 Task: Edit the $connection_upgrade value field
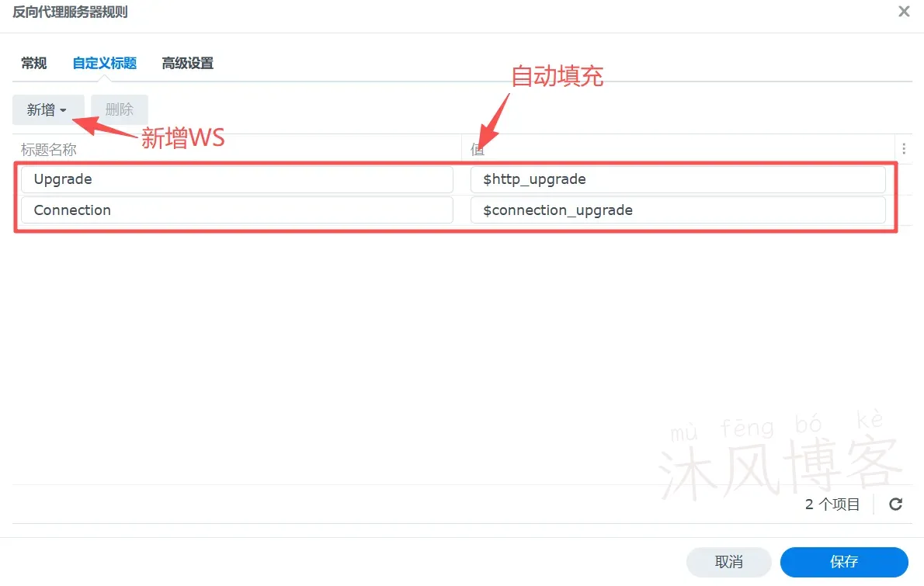[x=677, y=210]
